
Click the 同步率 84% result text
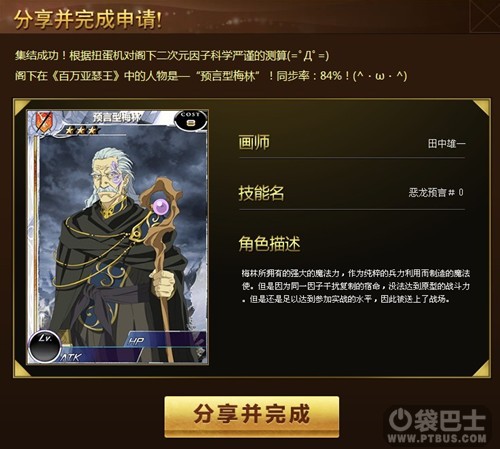click(313, 76)
